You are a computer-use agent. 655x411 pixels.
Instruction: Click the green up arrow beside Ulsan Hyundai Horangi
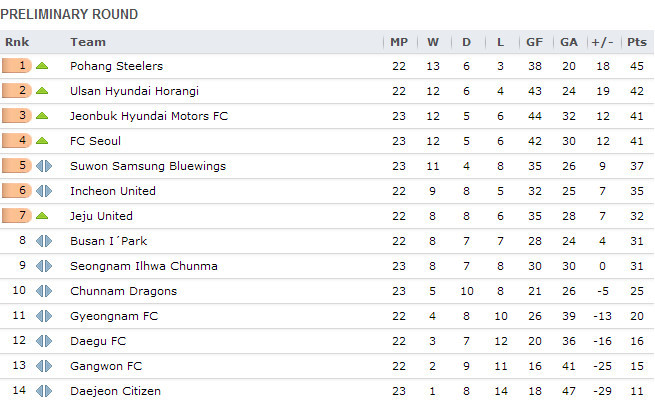(x=42, y=91)
